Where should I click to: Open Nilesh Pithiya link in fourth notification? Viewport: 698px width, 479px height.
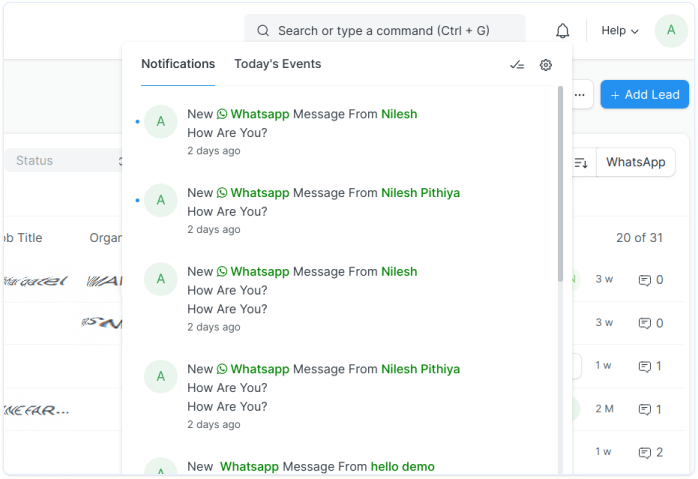[421, 369]
